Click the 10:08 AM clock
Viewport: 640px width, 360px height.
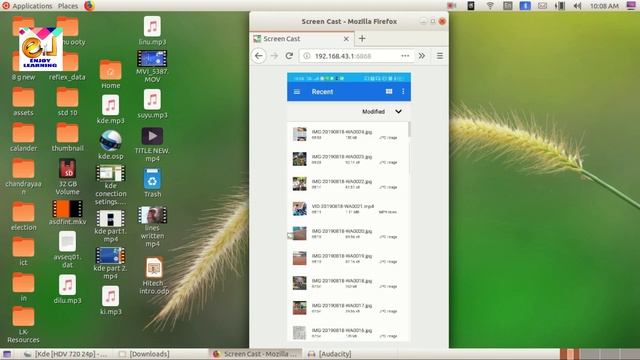(x=604, y=6)
